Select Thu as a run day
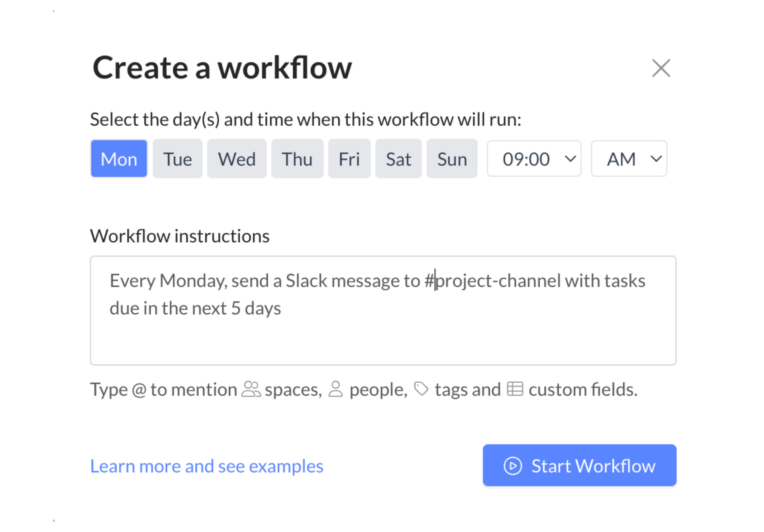Screen dimensions: 764x532 (297, 159)
